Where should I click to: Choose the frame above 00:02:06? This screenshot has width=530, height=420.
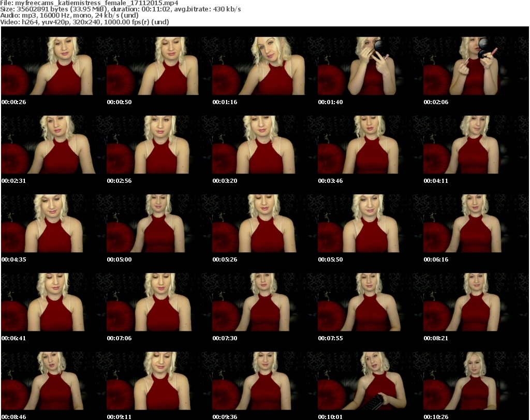[476, 66]
